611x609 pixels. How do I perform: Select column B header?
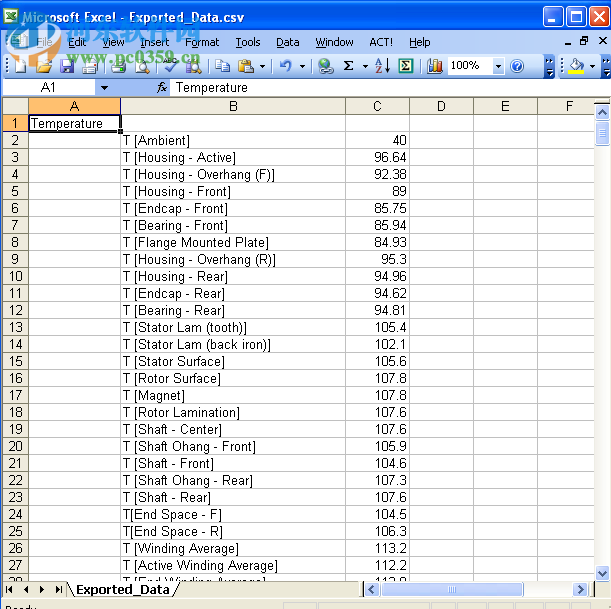point(233,106)
